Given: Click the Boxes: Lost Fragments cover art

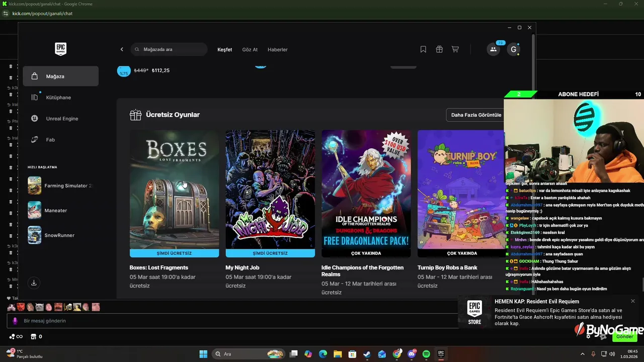Looking at the screenshot, I should click(x=174, y=189).
